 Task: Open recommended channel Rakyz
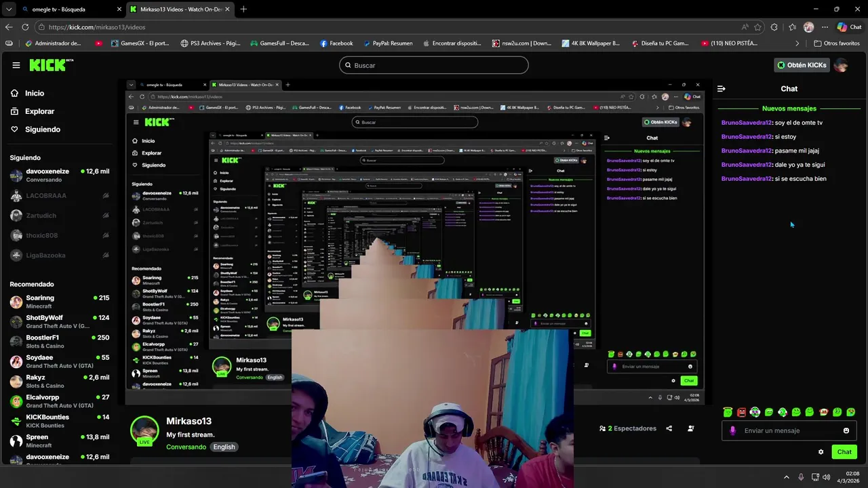[60, 381]
